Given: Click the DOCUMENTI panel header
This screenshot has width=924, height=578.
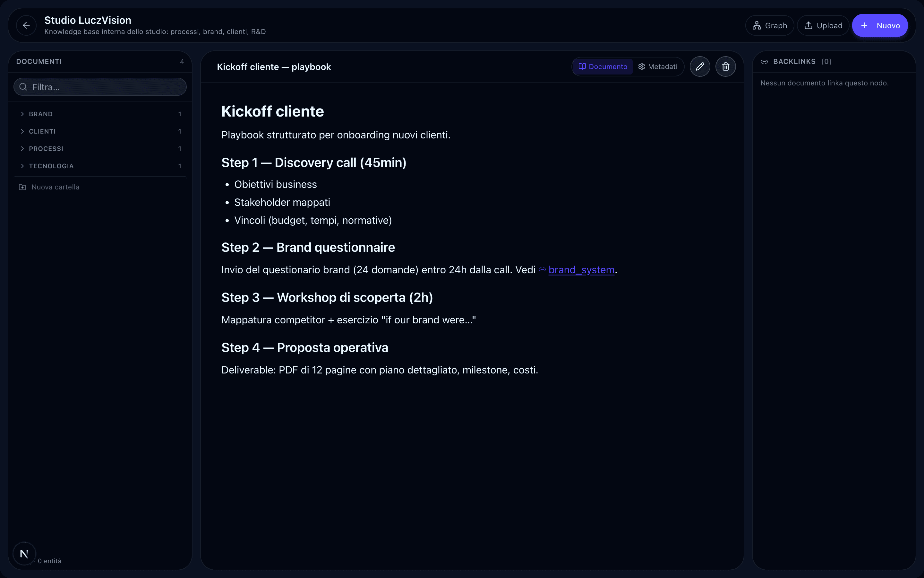Looking at the screenshot, I should click(x=39, y=62).
